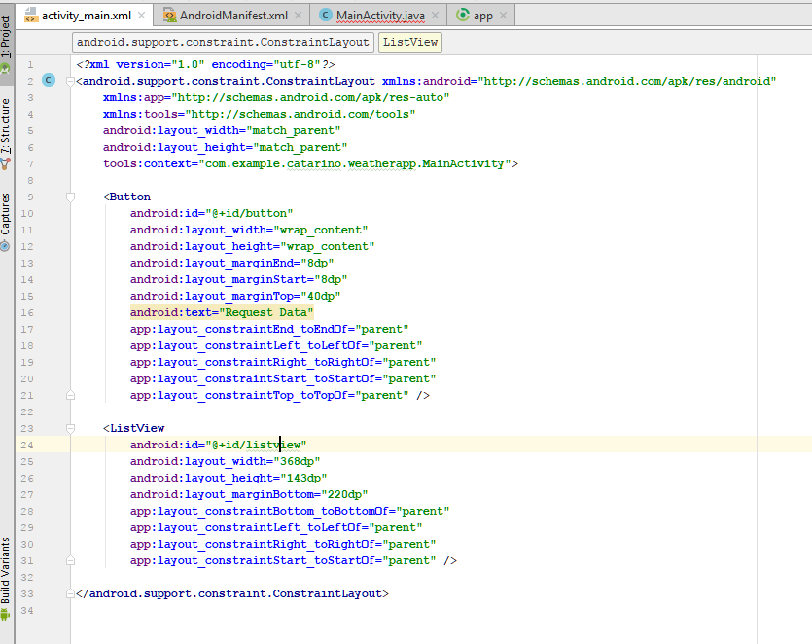The width and height of the screenshot is (812, 644).
Task: Click the ListView fold end marker on line 31
Action: pyautogui.click(x=70, y=560)
